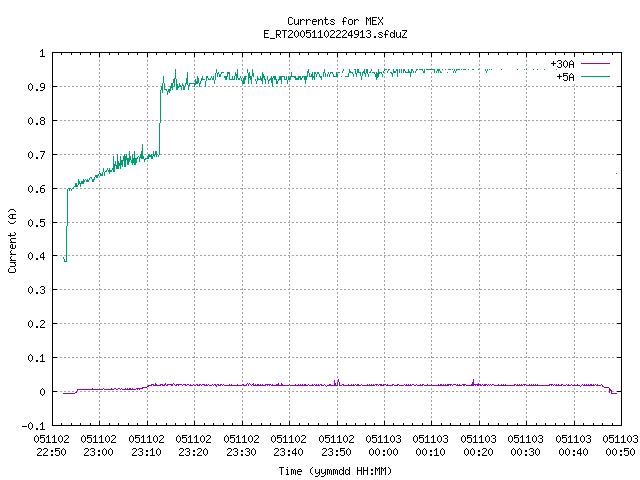Select the "0.7" current axis tick label
The image size is (640, 480).
click(x=36, y=155)
